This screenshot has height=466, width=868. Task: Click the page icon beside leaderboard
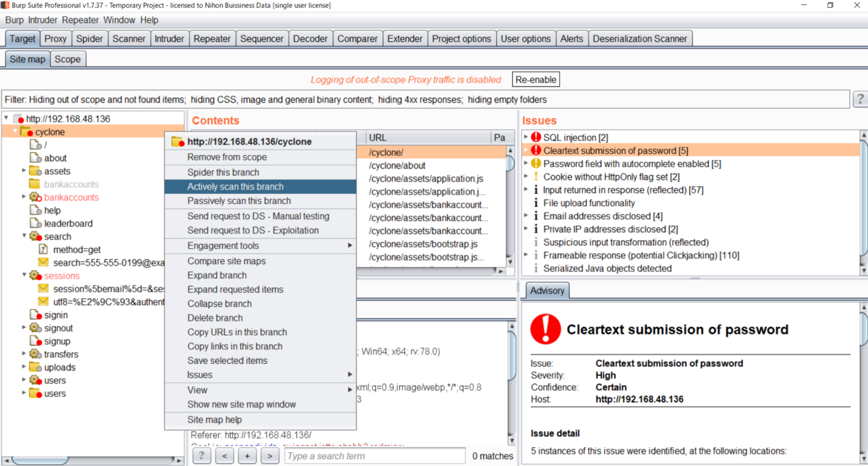pyautogui.click(x=35, y=224)
